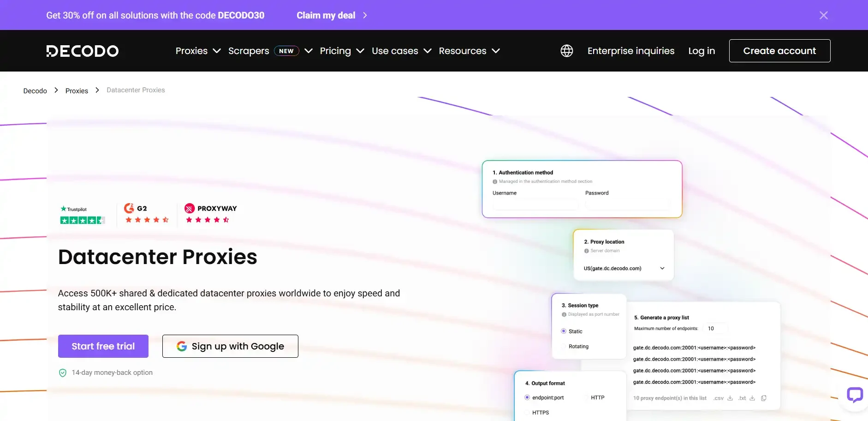Open the language globe selector
The height and width of the screenshot is (421, 868).
[567, 51]
